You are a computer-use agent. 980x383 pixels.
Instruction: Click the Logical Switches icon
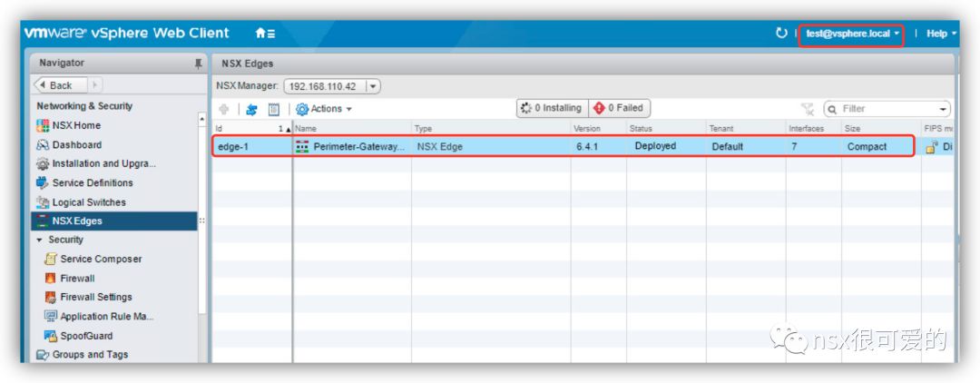click(x=43, y=202)
